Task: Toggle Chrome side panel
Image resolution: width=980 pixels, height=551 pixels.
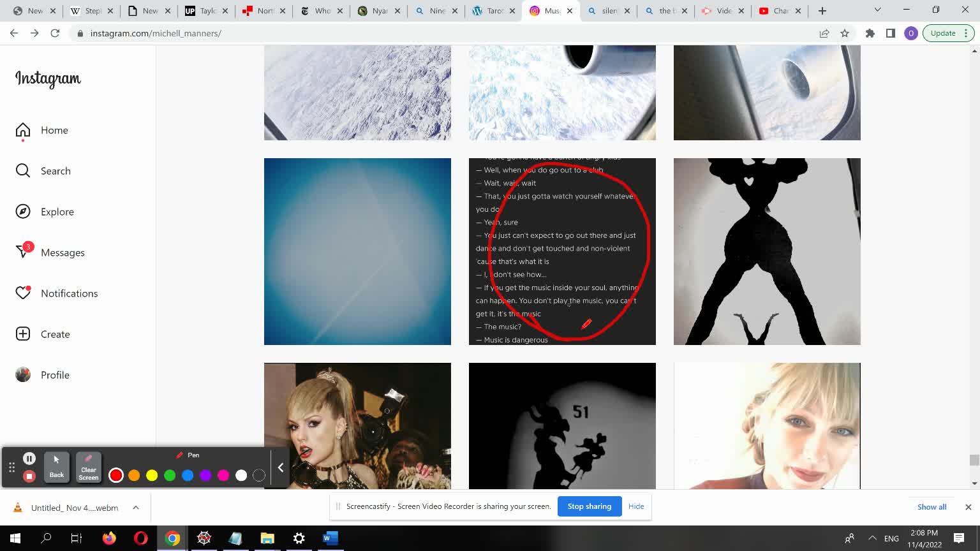Action: pyautogui.click(x=891, y=33)
